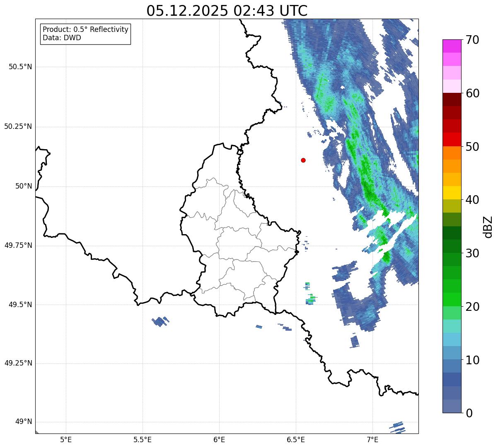Click the magenta top colorbar segment
The width and height of the screenshot is (498, 448).
[x=452, y=46]
